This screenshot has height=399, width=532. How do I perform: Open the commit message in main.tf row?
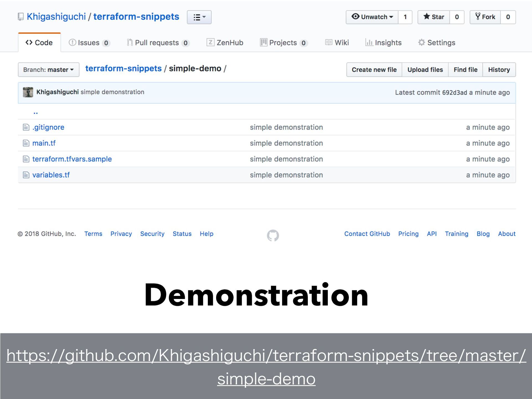coord(286,143)
